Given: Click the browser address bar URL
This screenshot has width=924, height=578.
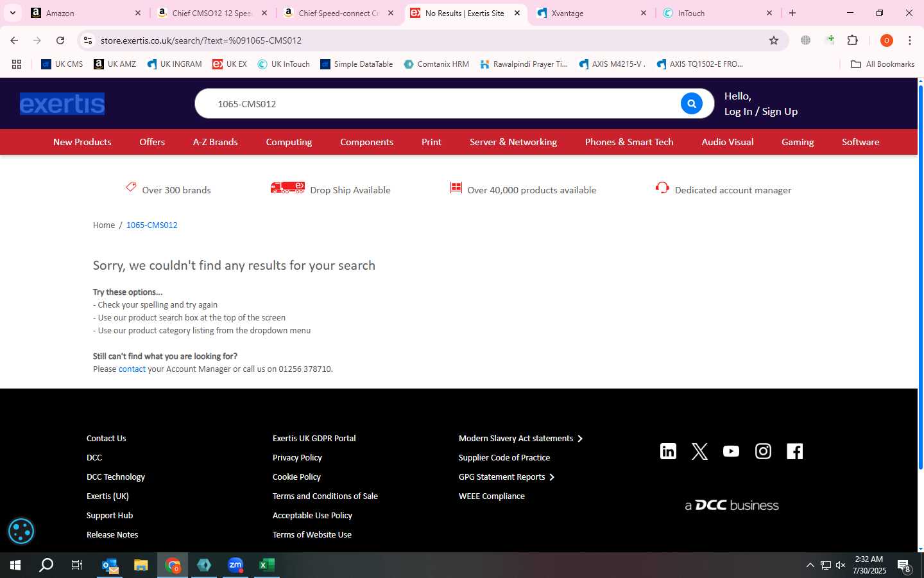Looking at the screenshot, I should pyautogui.click(x=201, y=40).
